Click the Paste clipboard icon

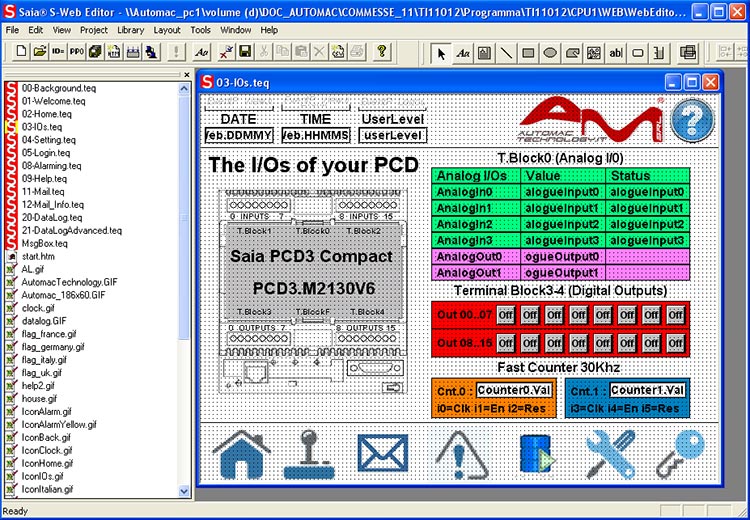click(301, 51)
